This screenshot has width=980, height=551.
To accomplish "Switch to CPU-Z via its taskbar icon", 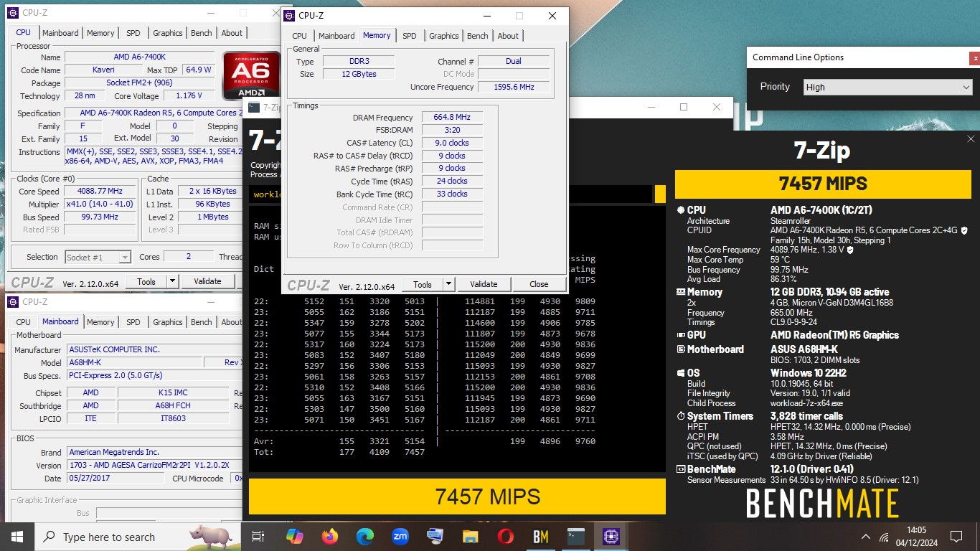I will click(x=611, y=536).
